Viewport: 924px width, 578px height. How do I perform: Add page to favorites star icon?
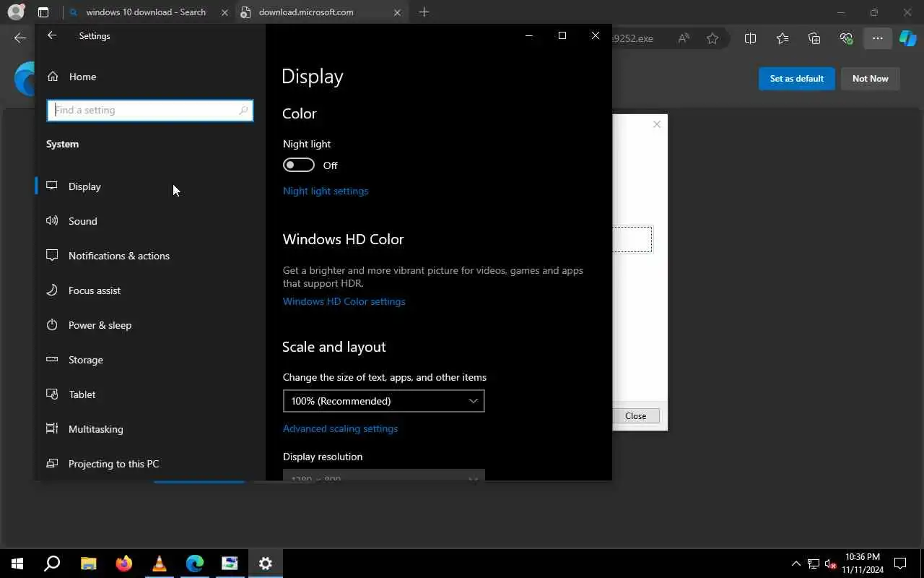[x=712, y=38]
